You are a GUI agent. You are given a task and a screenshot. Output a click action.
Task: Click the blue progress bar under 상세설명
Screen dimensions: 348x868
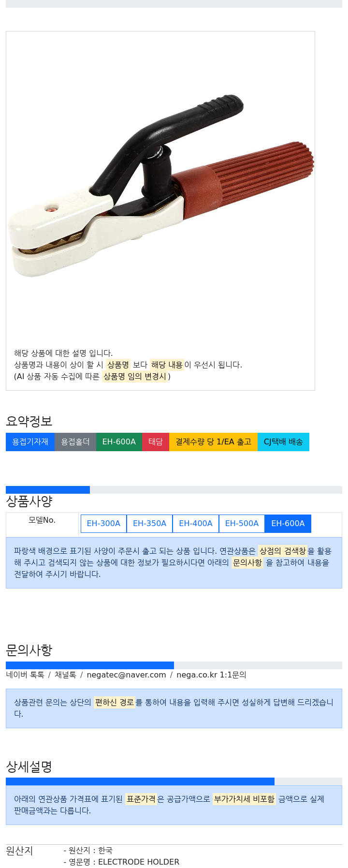140,781
